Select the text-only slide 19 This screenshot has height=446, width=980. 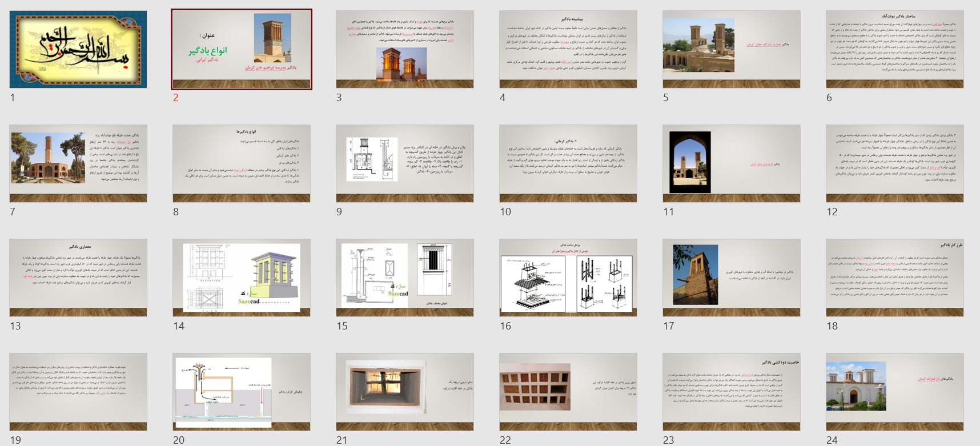[78, 392]
